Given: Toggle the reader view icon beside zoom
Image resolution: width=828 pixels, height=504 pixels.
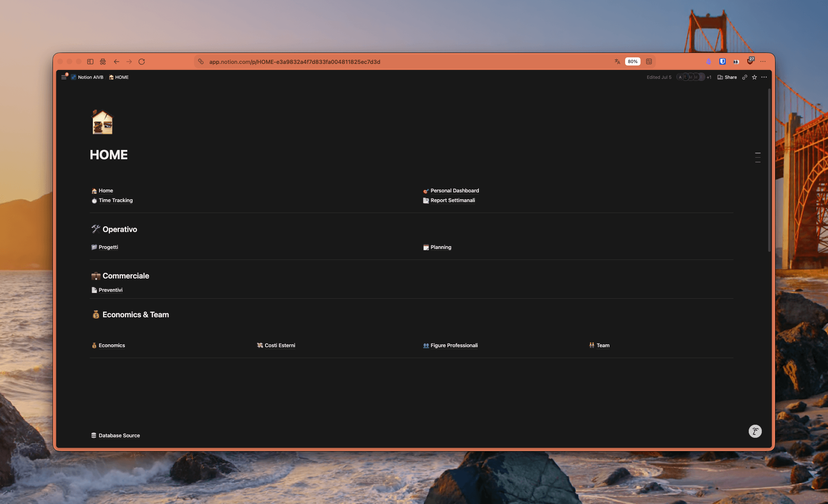Looking at the screenshot, I should 649,61.
